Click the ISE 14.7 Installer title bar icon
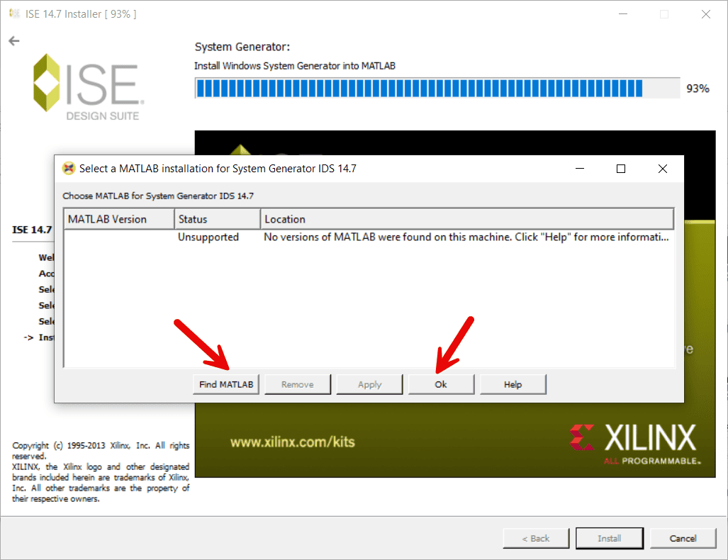This screenshot has width=728, height=560. [14, 13]
